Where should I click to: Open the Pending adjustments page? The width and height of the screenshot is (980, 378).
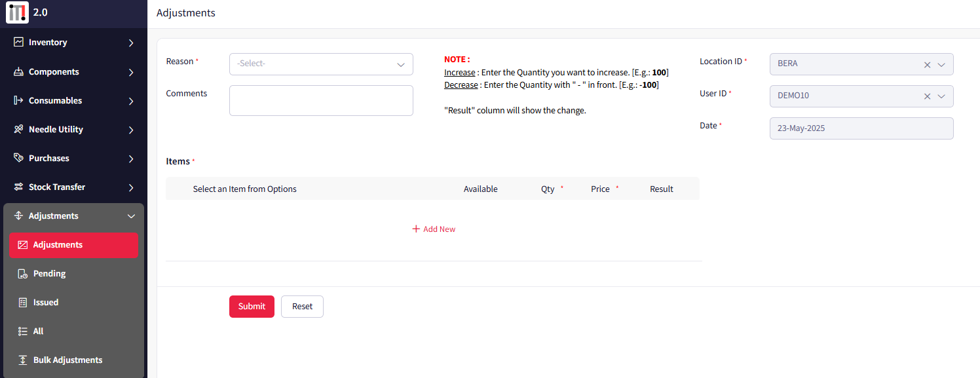(x=49, y=274)
